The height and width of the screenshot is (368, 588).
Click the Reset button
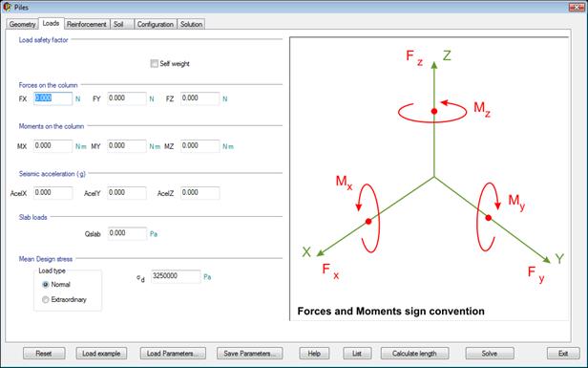pyautogui.click(x=44, y=354)
